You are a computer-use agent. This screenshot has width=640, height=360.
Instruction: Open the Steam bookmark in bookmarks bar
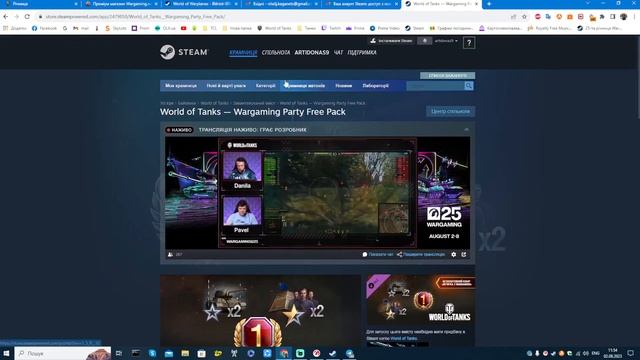[x=415, y=28]
